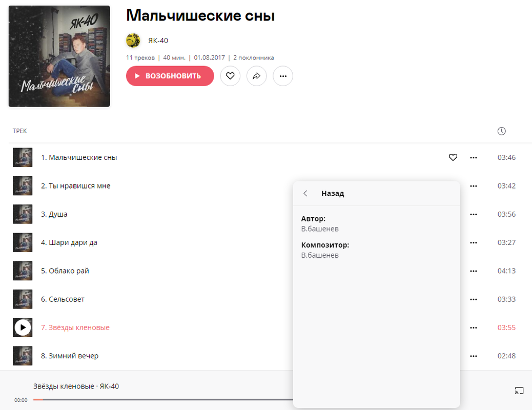Resume playback with the Возобновить button
The image size is (532, 410).
tap(170, 76)
